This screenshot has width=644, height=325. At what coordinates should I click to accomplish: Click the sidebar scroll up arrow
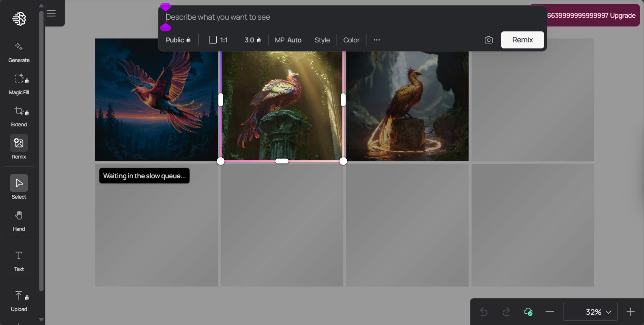[41, 6]
